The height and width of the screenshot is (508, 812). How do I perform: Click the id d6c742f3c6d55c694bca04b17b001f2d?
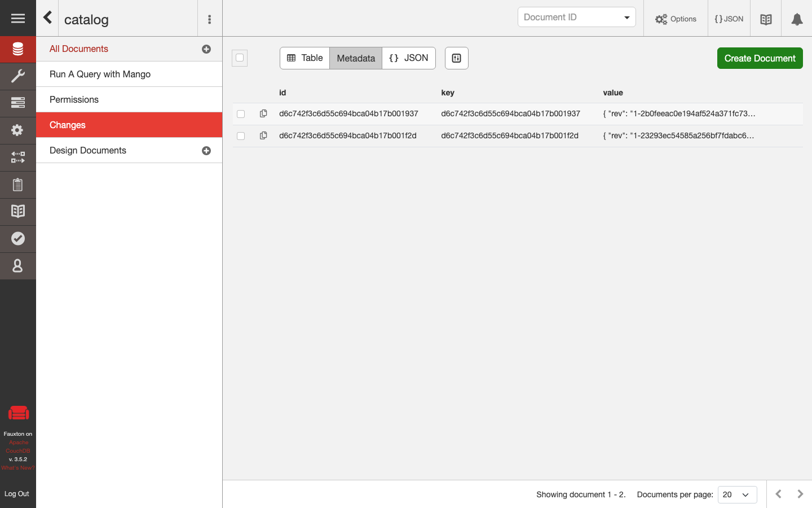pyautogui.click(x=348, y=135)
